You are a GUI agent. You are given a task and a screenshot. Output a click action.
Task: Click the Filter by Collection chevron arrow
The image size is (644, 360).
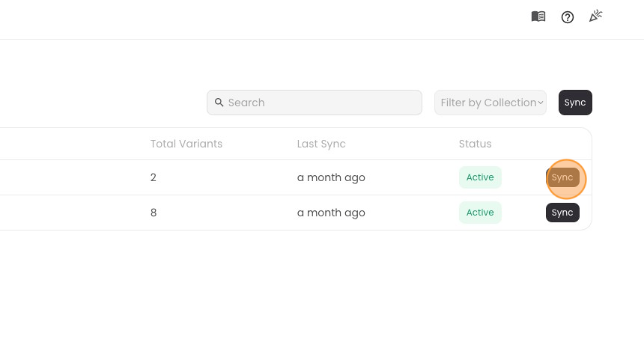coord(541,103)
